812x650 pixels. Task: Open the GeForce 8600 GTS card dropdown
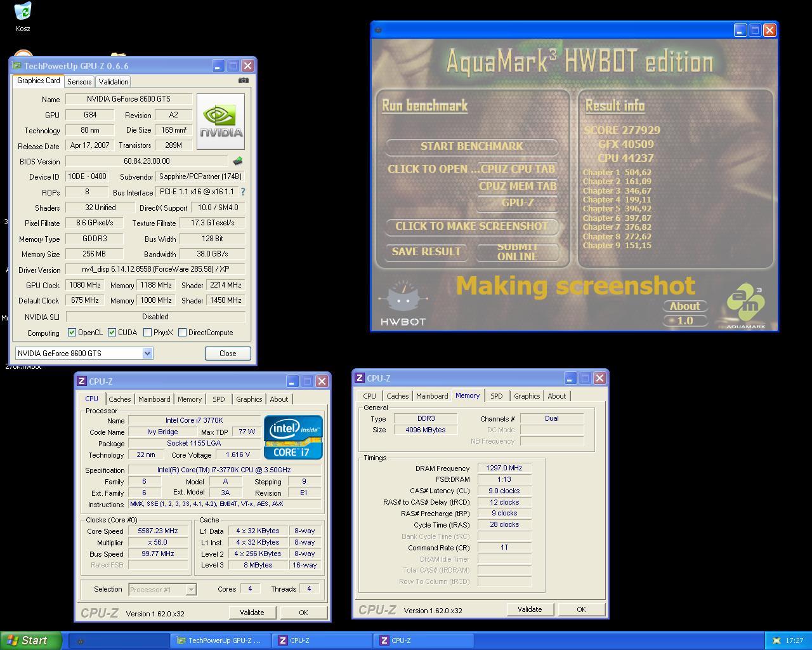pyautogui.click(x=147, y=354)
